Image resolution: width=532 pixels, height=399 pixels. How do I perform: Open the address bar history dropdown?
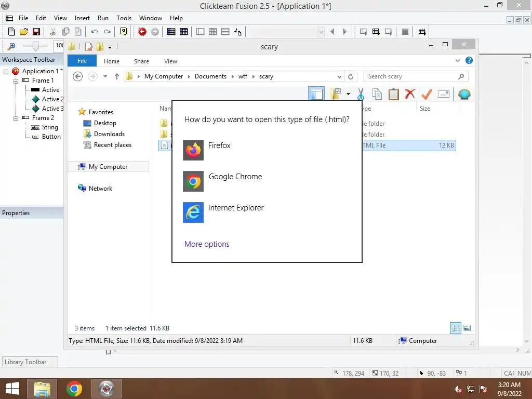point(339,77)
